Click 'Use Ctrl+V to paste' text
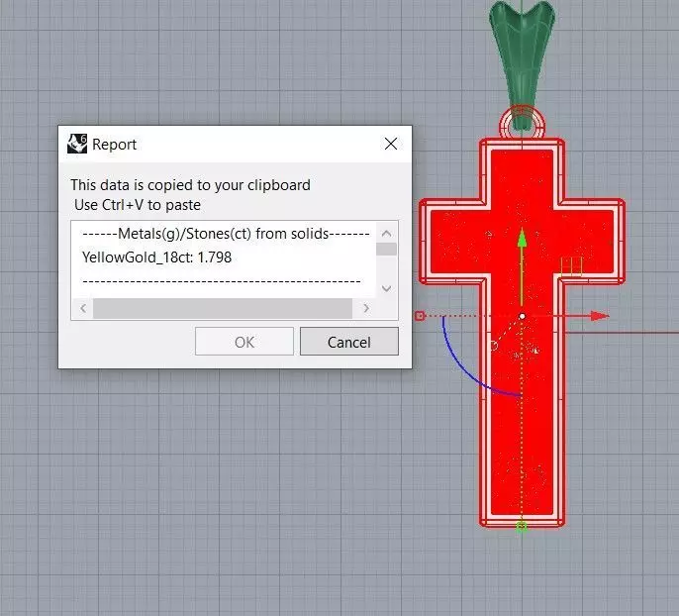Screen dimensions: 679x616 138,205
